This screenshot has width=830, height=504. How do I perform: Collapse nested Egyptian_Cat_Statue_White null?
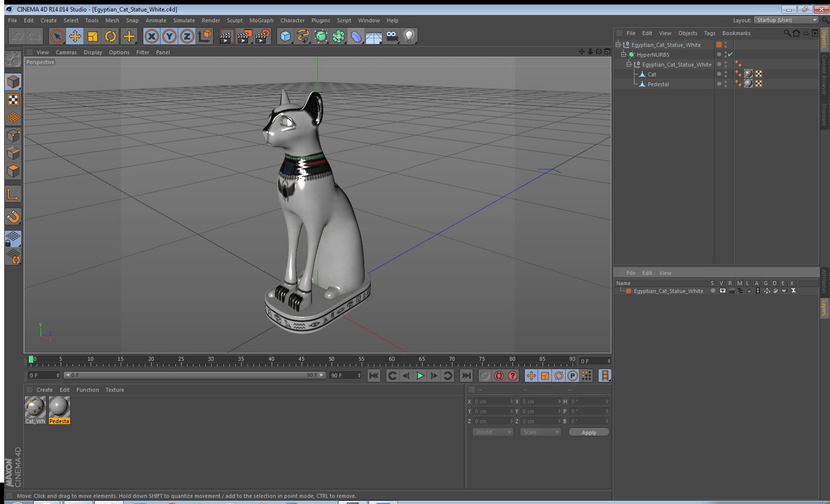coord(629,64)
